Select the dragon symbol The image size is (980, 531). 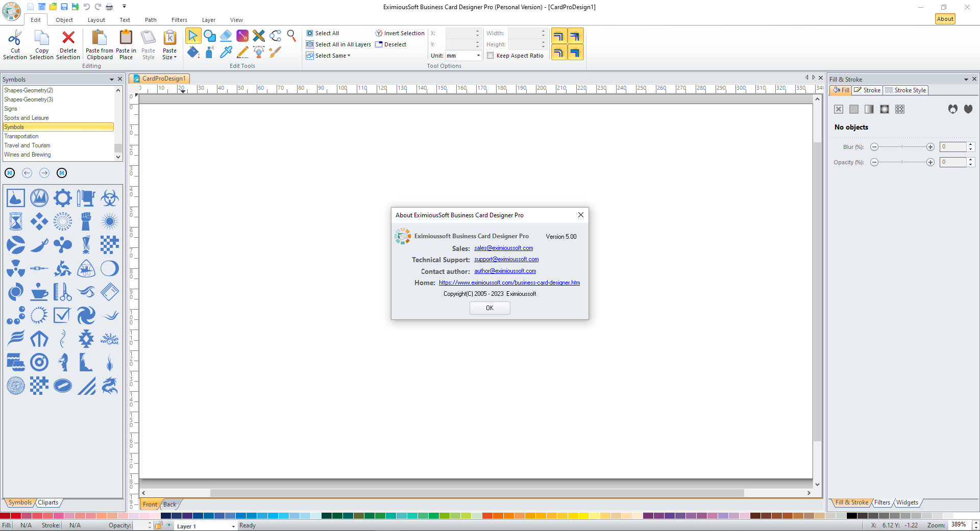(x=110, y=386)
